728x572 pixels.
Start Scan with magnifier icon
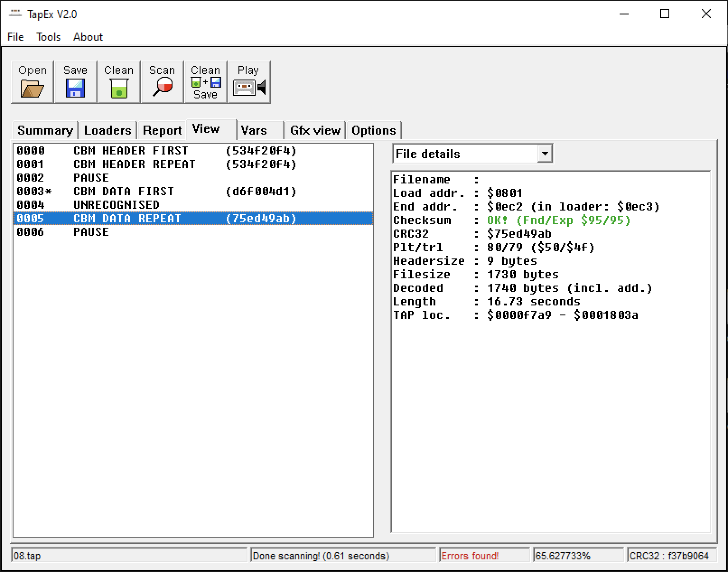click(162, 86)
